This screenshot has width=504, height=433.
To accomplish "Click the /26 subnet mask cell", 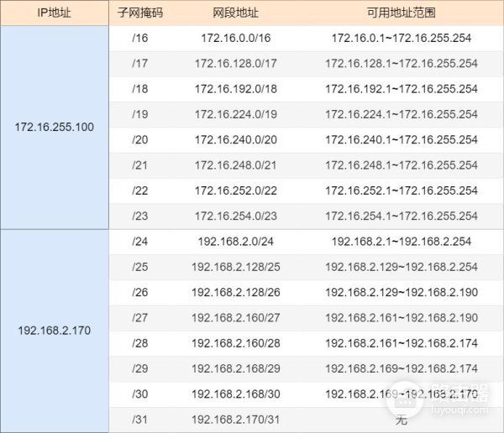I will [x=139, y=292].
